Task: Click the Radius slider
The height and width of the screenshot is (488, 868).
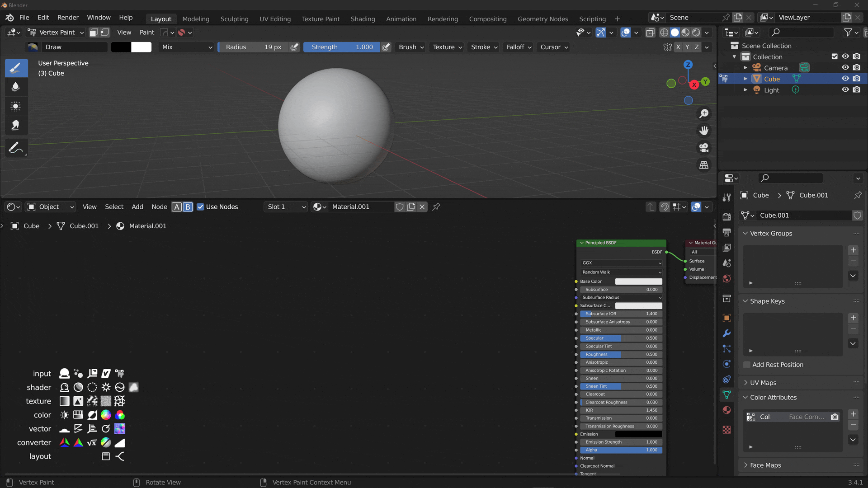Action: click(253, 47)
